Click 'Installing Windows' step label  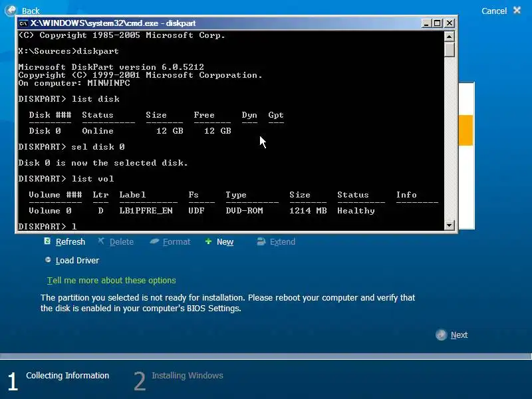[188, 376]
